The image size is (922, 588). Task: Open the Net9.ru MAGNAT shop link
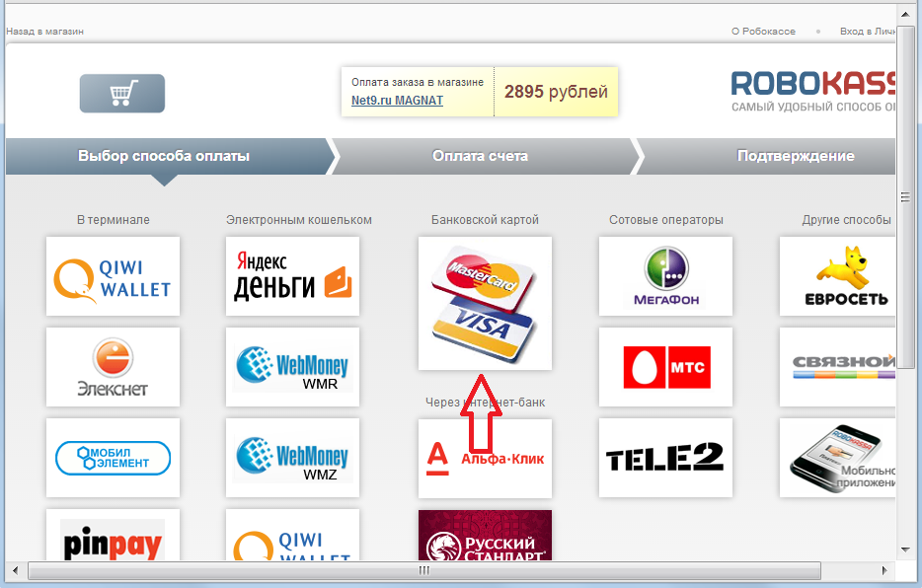click(397, 101)
